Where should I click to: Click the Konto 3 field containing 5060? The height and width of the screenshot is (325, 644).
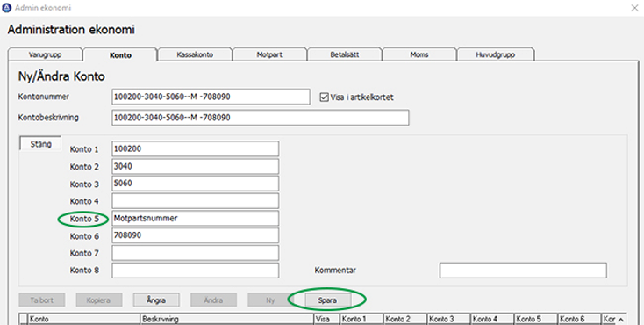tap(195, 184)
